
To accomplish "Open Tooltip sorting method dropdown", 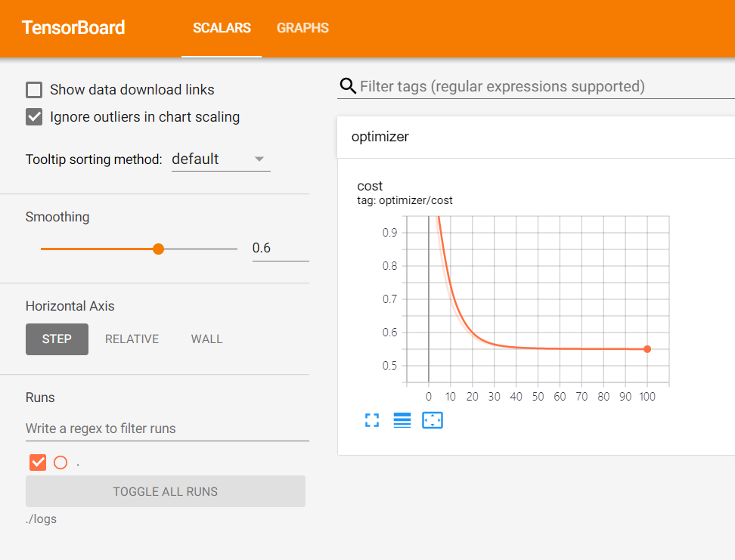I will tap(221, 159).
